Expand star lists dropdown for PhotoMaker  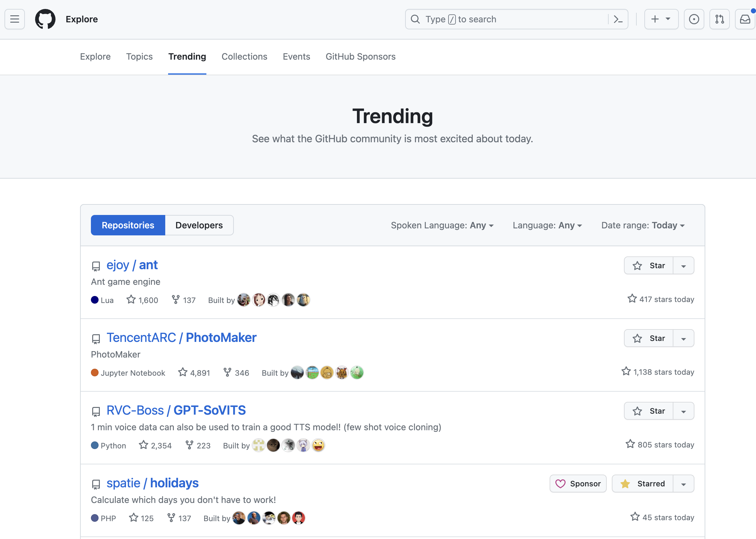point(683,338)
